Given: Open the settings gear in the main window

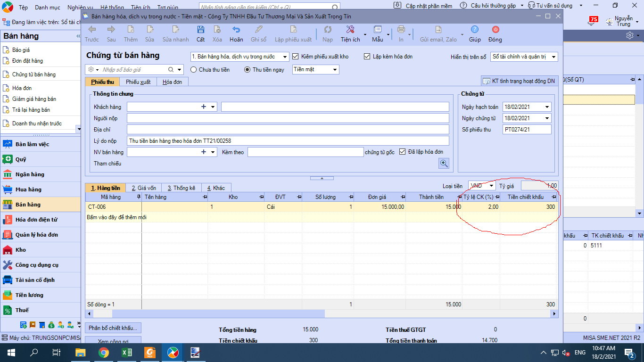Looking at the screenshot, I should tap(629, 35).
